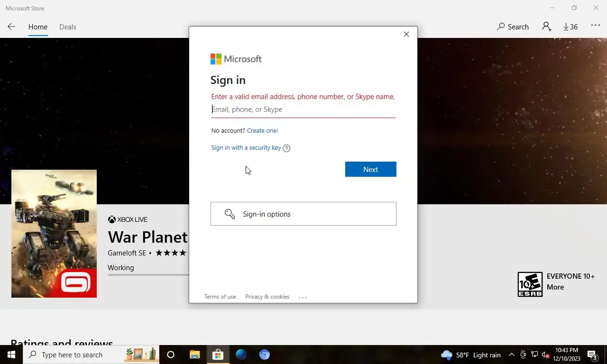Open the clock showing 10:43 PM
The width and height of the screenshot is (607, 364).
[567, 355]
